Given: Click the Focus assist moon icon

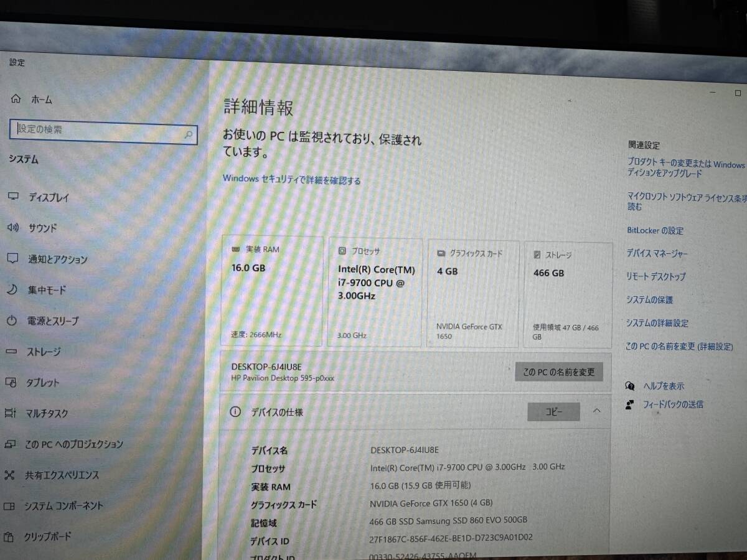Looking at the screenshot, I should (12, 289).
